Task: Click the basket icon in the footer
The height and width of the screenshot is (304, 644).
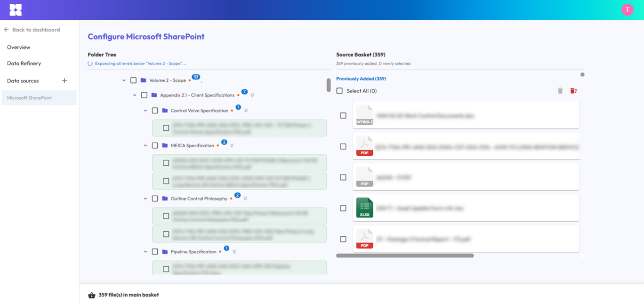Action: pos(92,295)
